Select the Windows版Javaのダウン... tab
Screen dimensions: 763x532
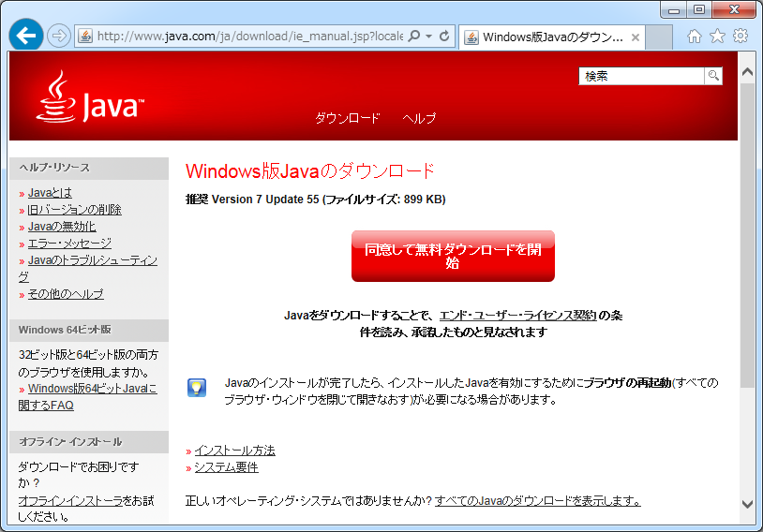tap(551, 37)
